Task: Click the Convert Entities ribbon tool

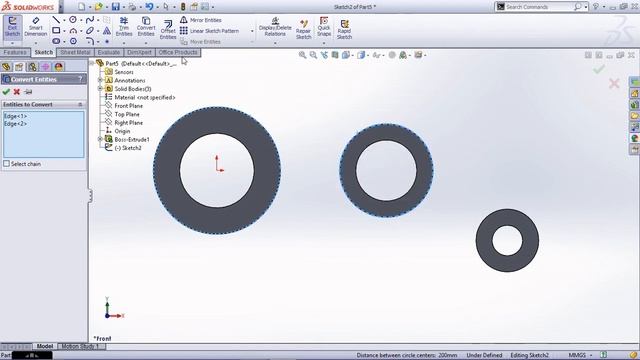Action: (146, 27)
